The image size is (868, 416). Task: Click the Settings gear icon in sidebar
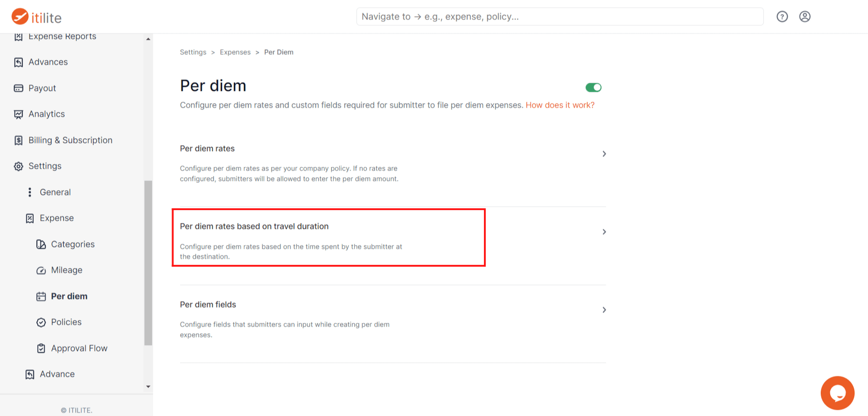(18, 166)
